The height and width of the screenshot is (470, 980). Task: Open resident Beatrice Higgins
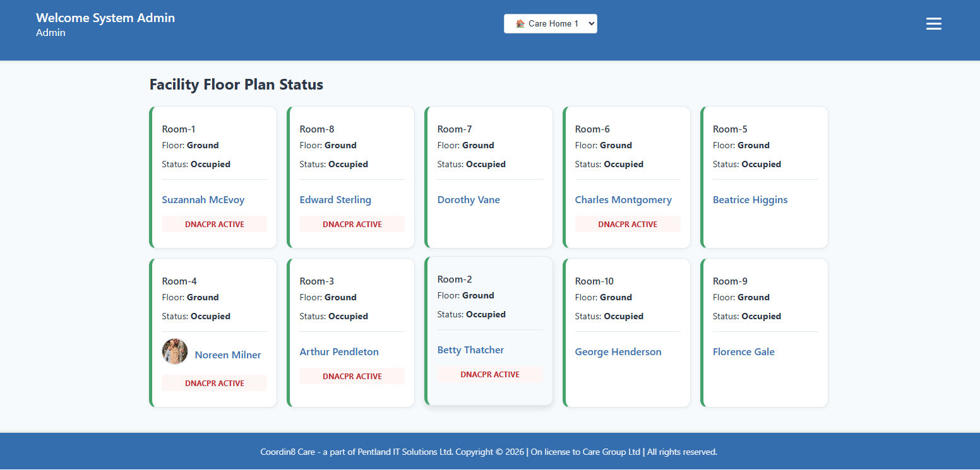pyautogui.click(x=750, y=200)
